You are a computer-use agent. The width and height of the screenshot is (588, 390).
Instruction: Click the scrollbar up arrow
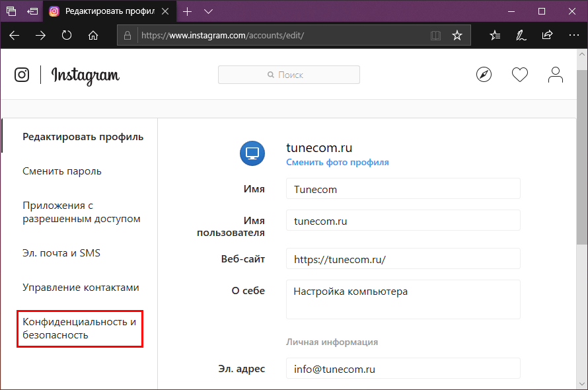pyautogui.click(x=582, y=54)
